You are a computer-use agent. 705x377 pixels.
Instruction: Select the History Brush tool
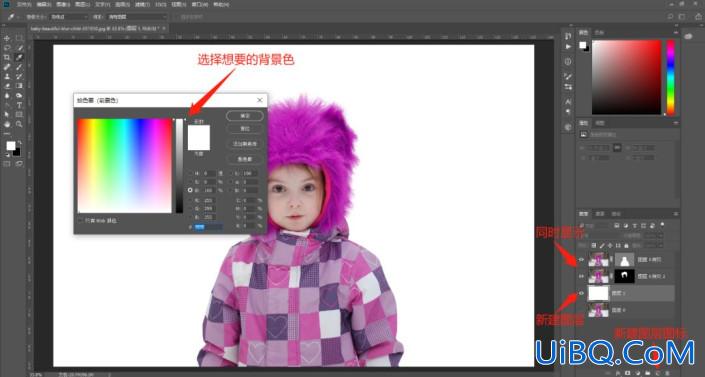coord(19,76)
